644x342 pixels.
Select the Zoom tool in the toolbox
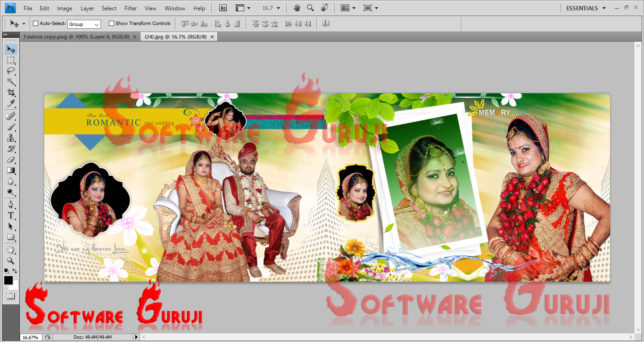(x=11, y=261)
